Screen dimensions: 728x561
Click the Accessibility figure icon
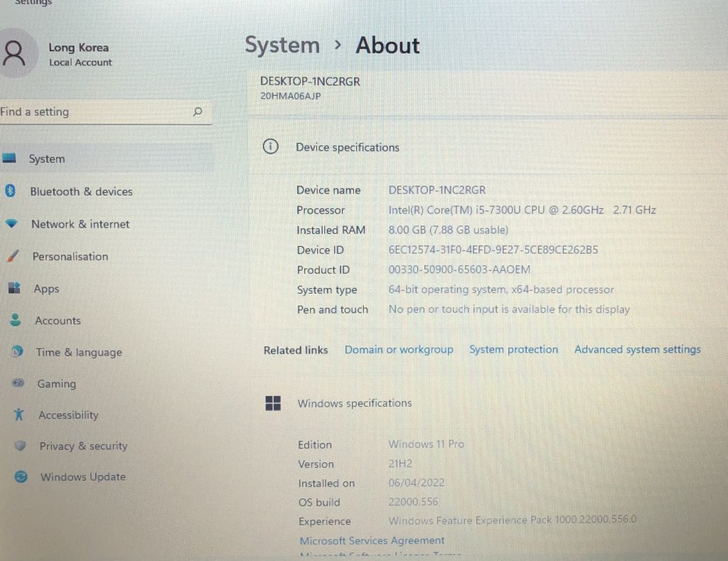[x=19, y=415]
